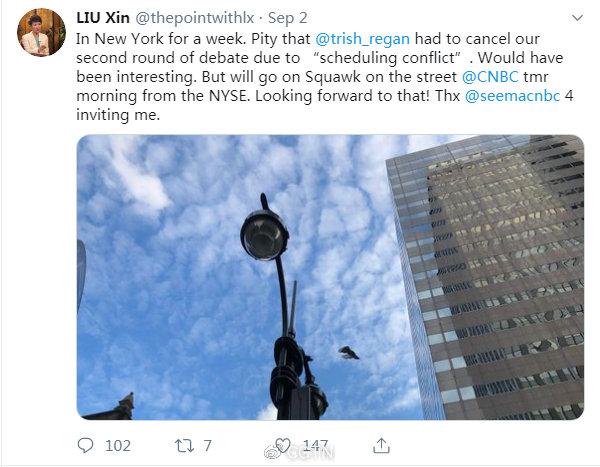Click the flying bird in the photo
The height and width of the screenshot is (467, 600).
click(x=349, y=352)
